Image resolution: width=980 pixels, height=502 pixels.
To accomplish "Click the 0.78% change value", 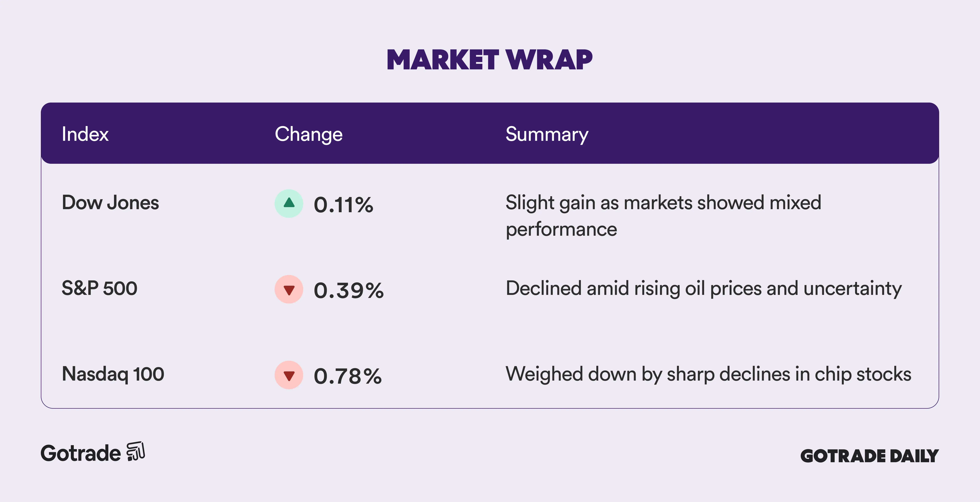I will tap(347, 376).
